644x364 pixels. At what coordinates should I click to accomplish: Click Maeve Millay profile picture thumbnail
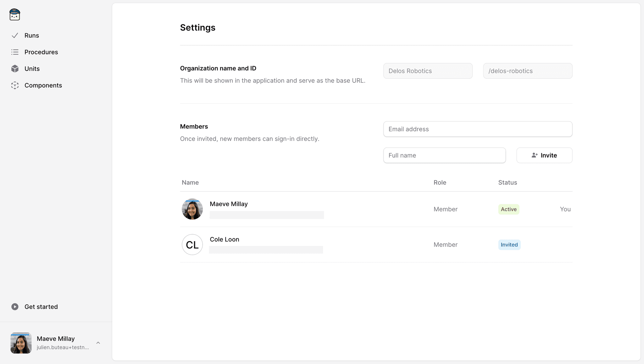point(192,209)
